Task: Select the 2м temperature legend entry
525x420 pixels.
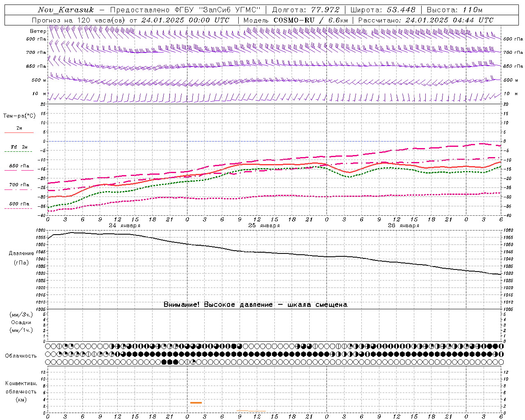Action: [19, 128]
